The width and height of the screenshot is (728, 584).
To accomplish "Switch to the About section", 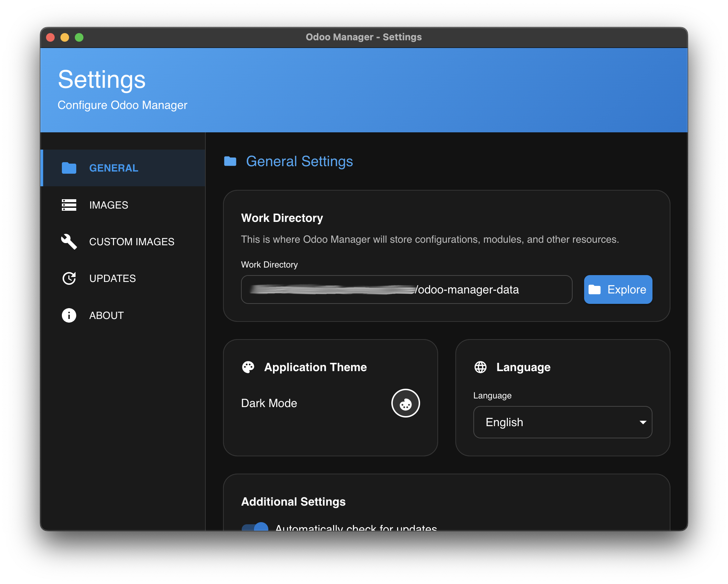I will (106, 315).
